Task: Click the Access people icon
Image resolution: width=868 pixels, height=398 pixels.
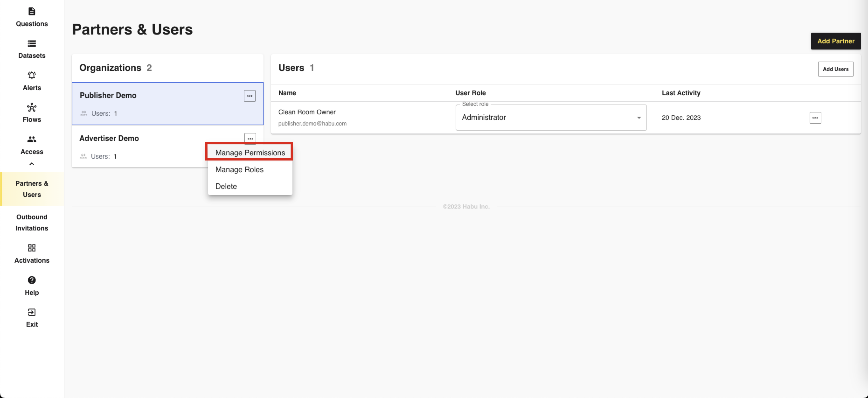Action: point(32,139)
